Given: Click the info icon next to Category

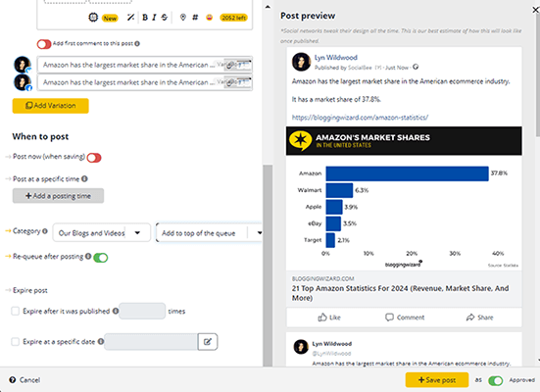Looking at the screenshot, I should [x=45, y=231].
